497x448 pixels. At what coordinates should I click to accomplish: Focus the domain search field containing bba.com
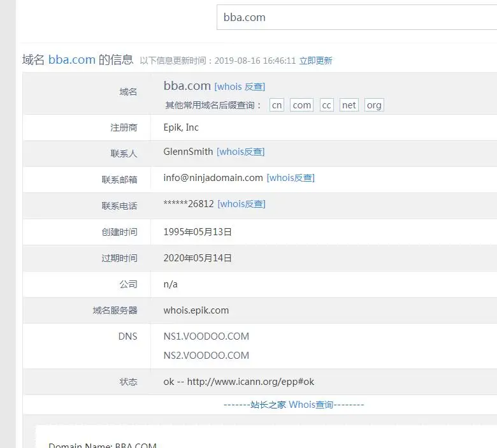[357, 17]
